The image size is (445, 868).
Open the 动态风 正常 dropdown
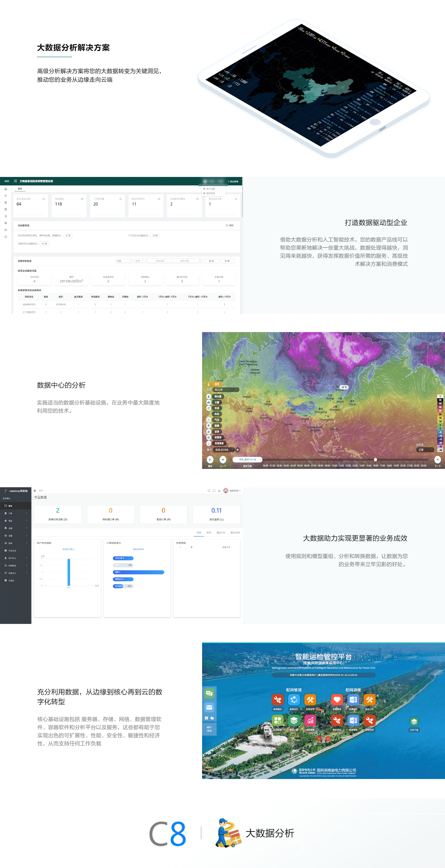click(425, 449)
